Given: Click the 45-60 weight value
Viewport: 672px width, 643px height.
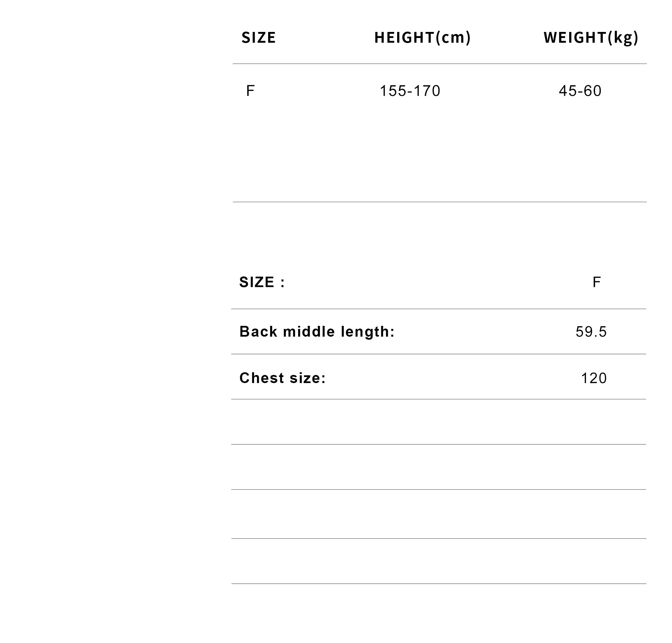Looking at the screenshot, I should pyautogui.click(x=580, y=91).
